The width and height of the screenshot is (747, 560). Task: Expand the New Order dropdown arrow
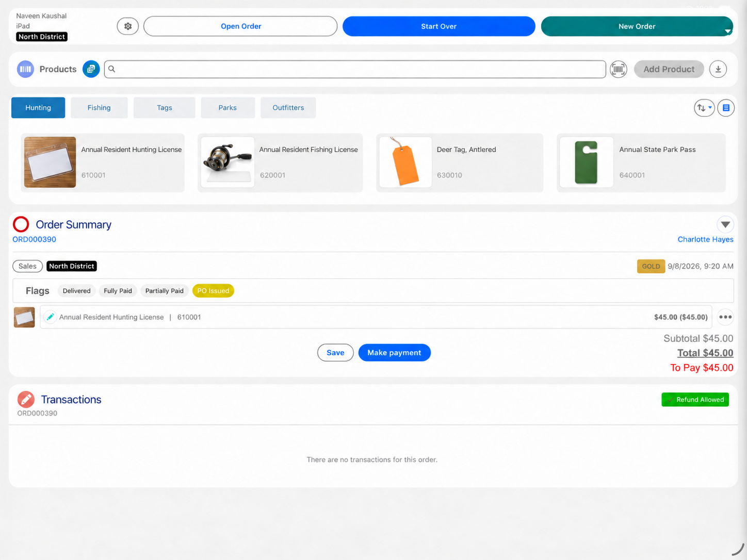[x=727, y=31]
